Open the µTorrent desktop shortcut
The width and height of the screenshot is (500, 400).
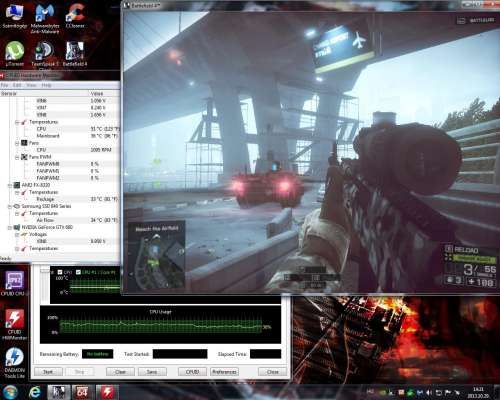click(14, 53)
